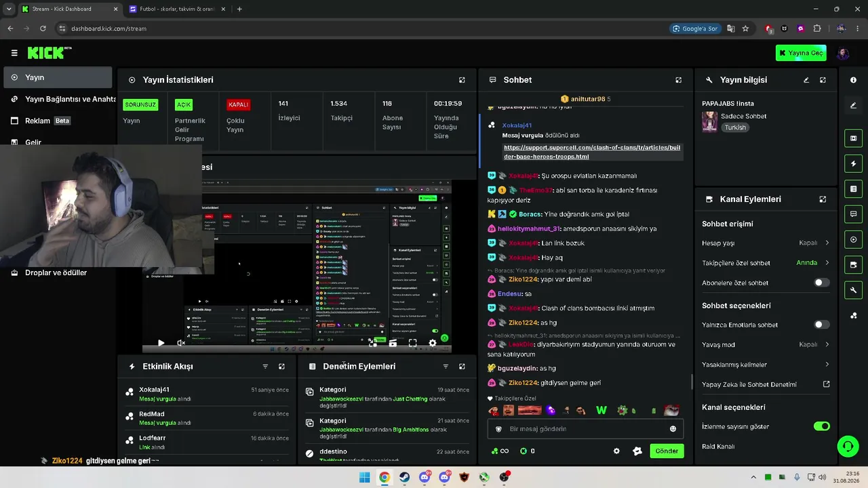Image resolution: width=868 pixels, height=488 pixels.
Task: Pop out the Denetim Eylemleri panel
Action: (x=462, y=366)
